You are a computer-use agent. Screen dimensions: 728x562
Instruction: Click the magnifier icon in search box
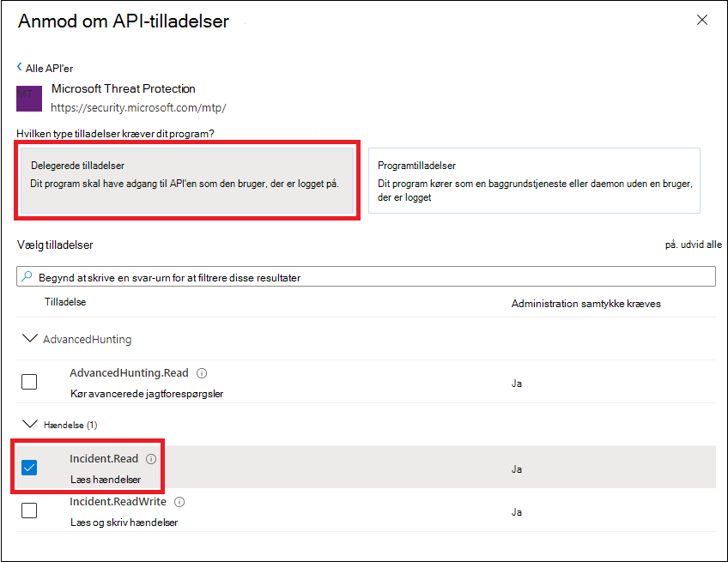click(27, 276)
